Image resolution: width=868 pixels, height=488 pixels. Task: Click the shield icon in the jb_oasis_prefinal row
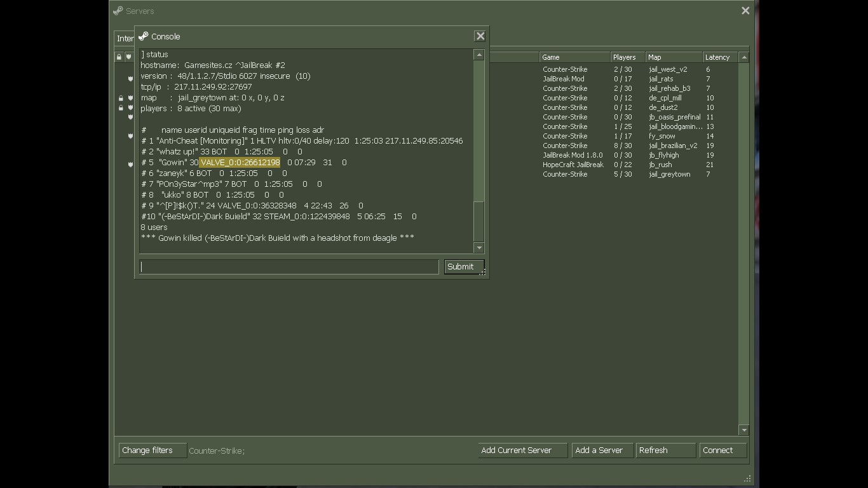coord(130,117)
